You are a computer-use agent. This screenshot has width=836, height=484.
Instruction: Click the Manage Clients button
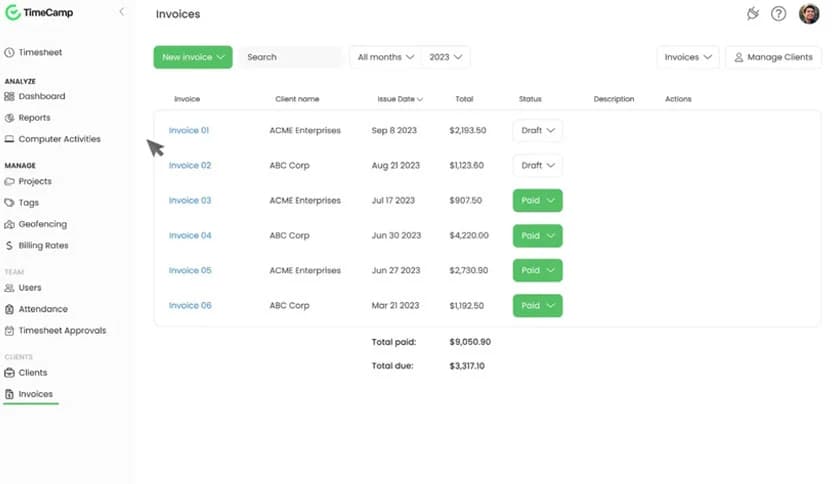773,57
